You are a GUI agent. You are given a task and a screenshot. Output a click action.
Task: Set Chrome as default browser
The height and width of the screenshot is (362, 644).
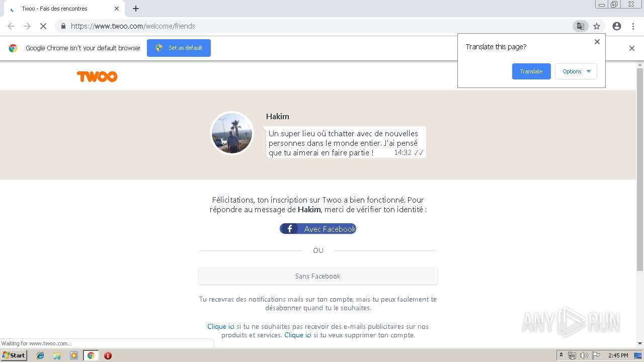pos(179,48)
